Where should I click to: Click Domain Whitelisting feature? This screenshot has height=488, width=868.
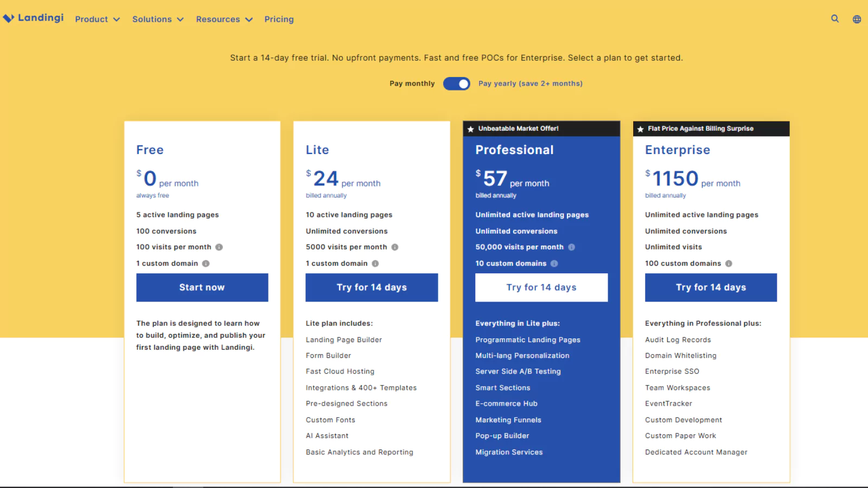click(x=681, y=356)
